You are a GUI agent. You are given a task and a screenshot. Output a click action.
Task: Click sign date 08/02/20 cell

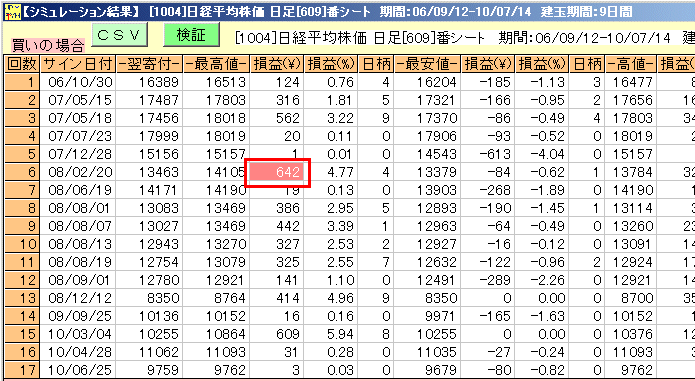[78, 172]
